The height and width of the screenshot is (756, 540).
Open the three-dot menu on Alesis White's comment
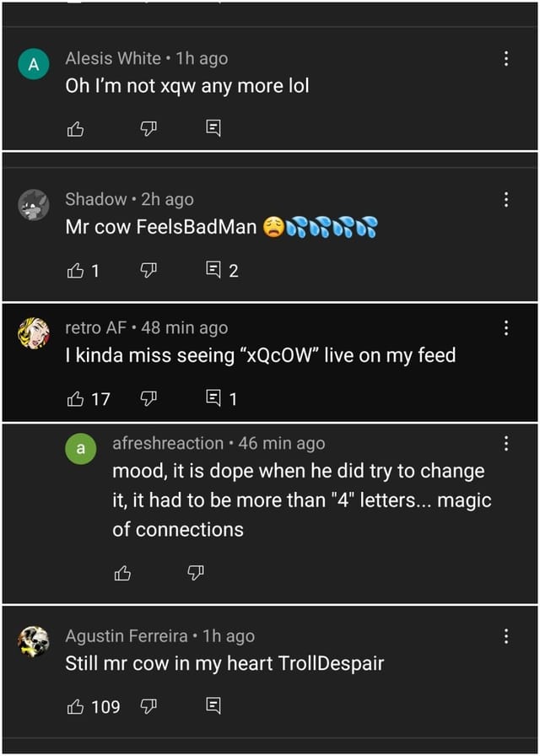(506, 59)
